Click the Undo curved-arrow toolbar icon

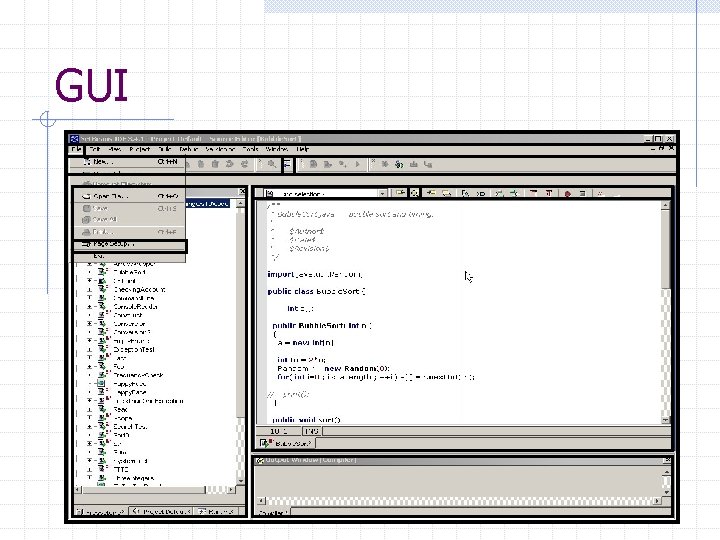(230, 164)
